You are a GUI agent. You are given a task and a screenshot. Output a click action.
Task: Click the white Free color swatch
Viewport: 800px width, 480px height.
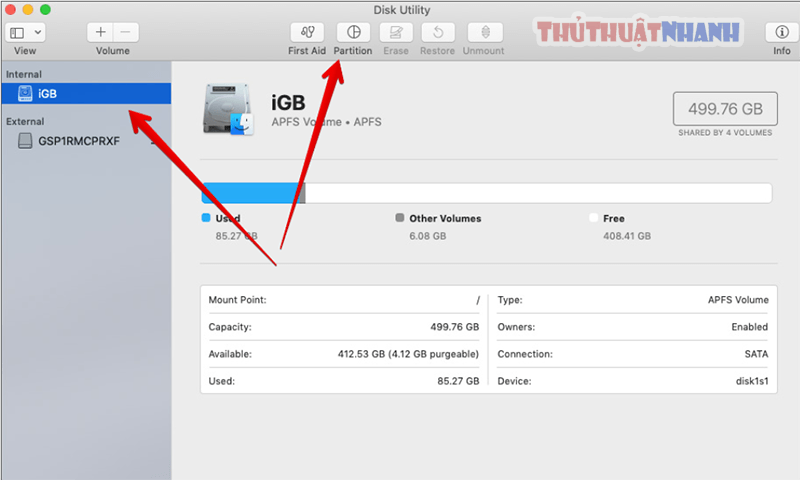click(x=593, y=218)
